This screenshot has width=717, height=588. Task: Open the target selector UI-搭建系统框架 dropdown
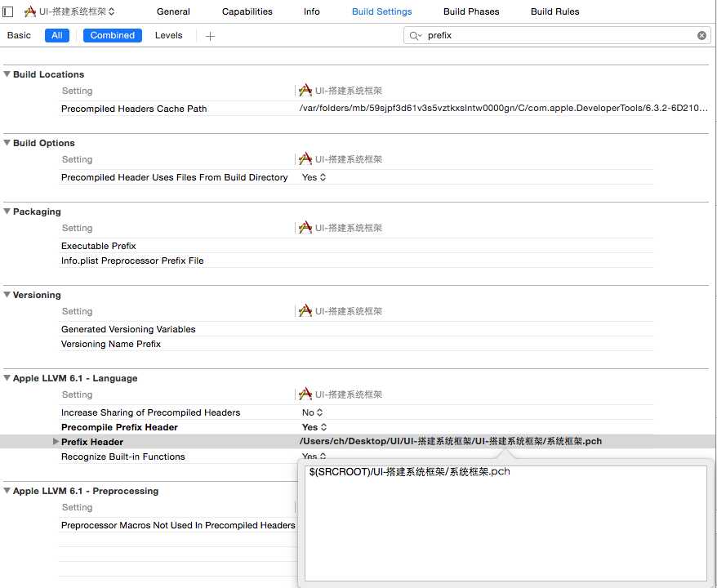(69, 11)
